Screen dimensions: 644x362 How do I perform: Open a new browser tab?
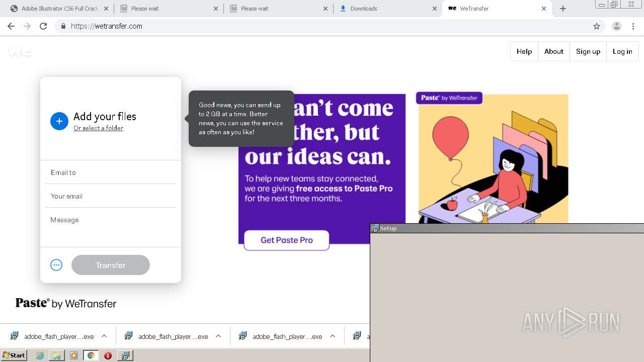563,9
